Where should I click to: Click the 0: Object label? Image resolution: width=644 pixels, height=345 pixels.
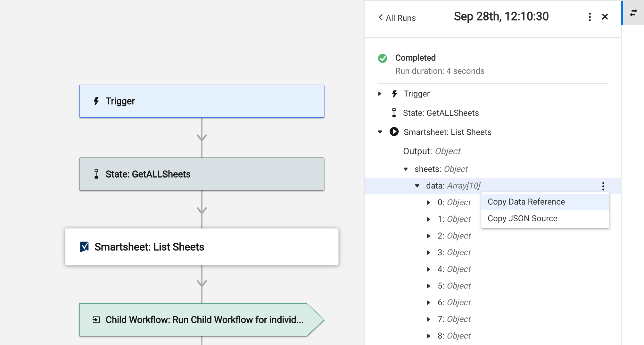pyautogui.click(x=454, y=202)
